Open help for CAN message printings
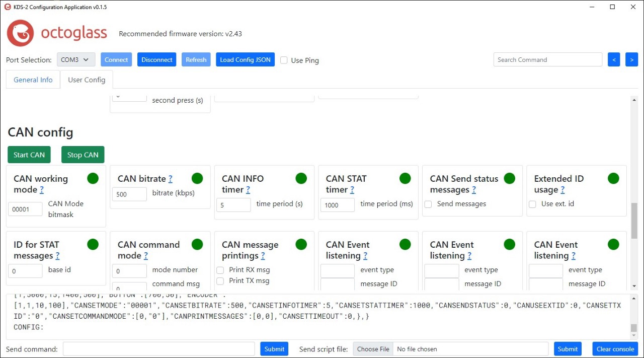Image resolution: width=644 pixels, height=358 pixels. tap(263, 256)
